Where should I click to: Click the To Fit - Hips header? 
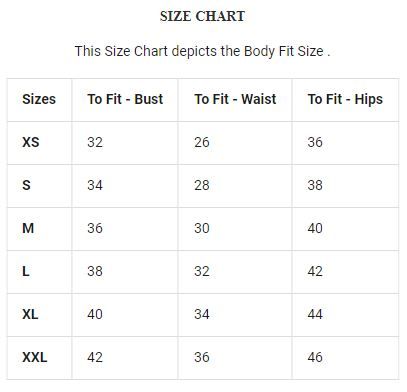345,100
